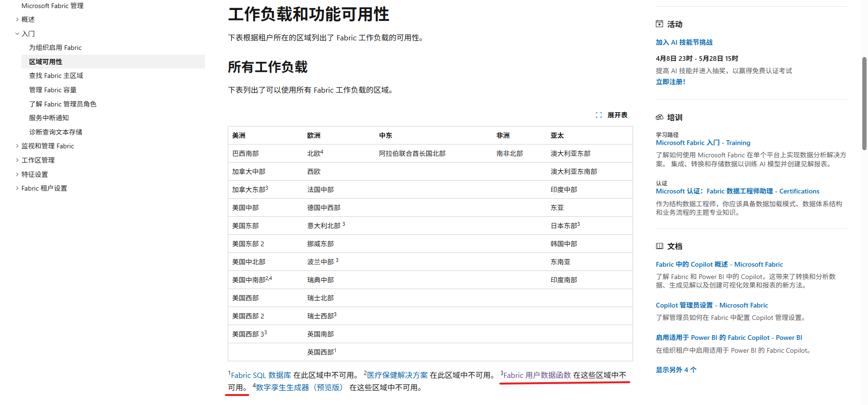
Task: Open 了解 Fabric 管理员角色 page
Action: (x=63, y=104)
